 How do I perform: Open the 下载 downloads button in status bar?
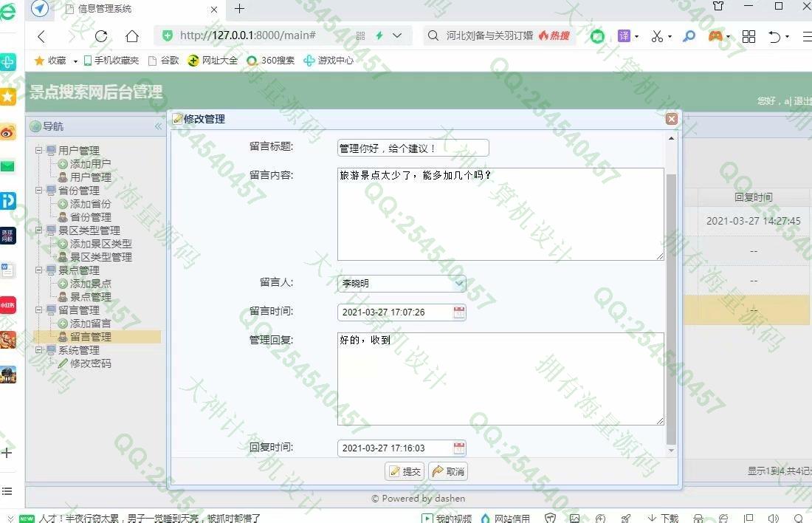click(663, 518)
